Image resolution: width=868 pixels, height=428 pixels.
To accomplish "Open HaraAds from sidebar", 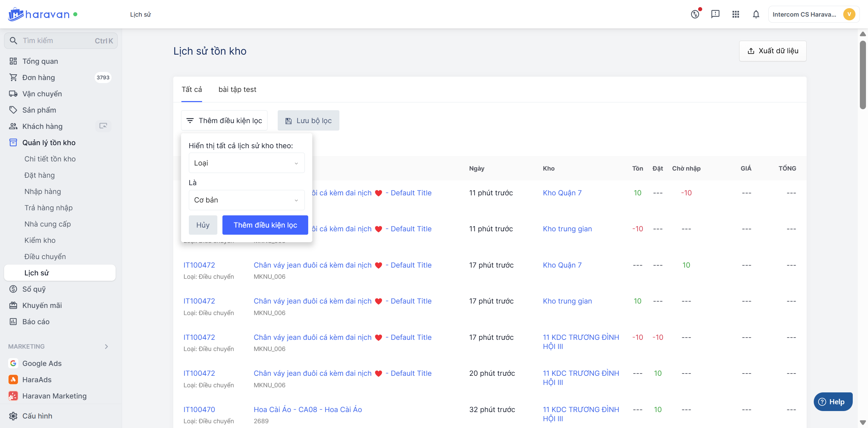I will point(37,380).
